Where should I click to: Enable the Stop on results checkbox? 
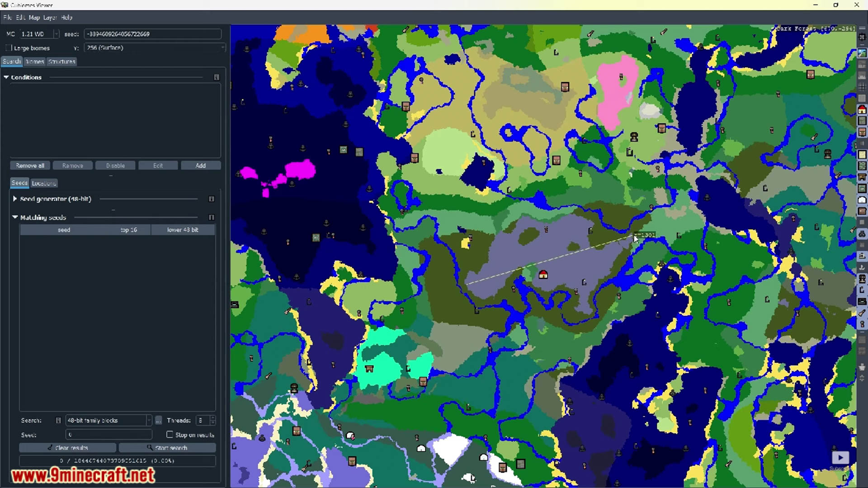pyautogui.click(x=170, y=434)
